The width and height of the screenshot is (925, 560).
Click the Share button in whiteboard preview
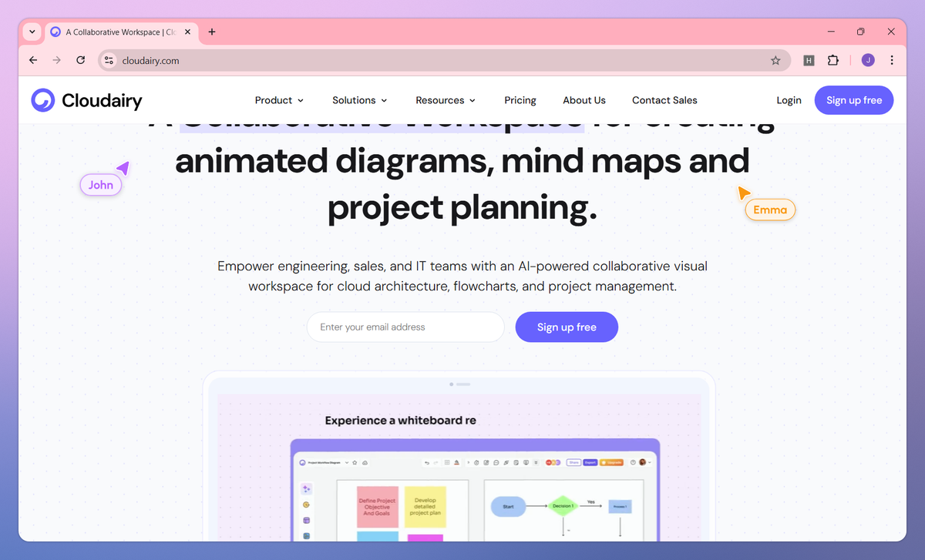coord(573,462)
